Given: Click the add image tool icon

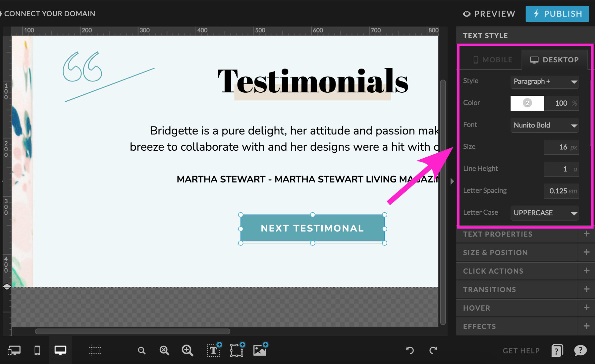Looking at the screenshot, I should (x=260, y=350).
